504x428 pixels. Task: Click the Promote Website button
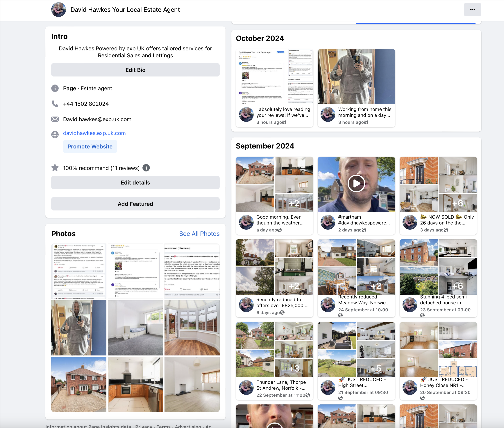point(90,146)
